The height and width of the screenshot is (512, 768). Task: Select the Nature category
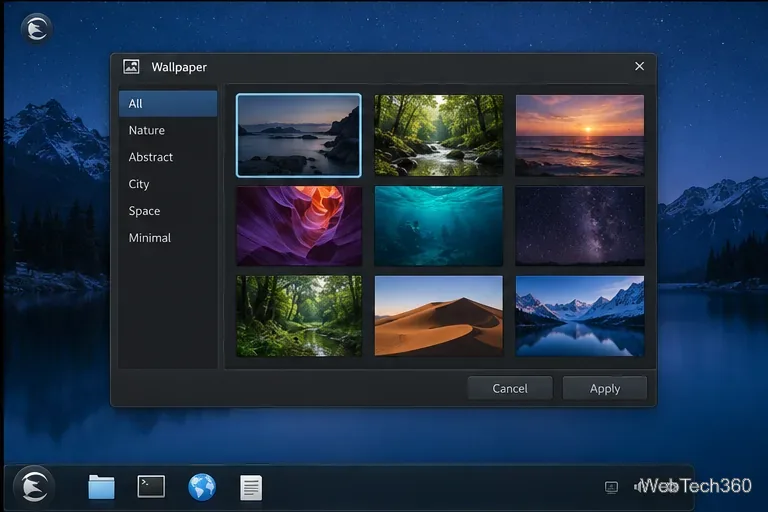pyautogui.click(x=168, y=130)
